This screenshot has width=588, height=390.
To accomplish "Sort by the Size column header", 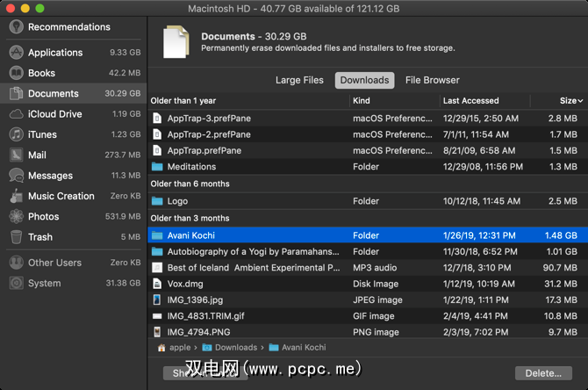I will [569, 101].
